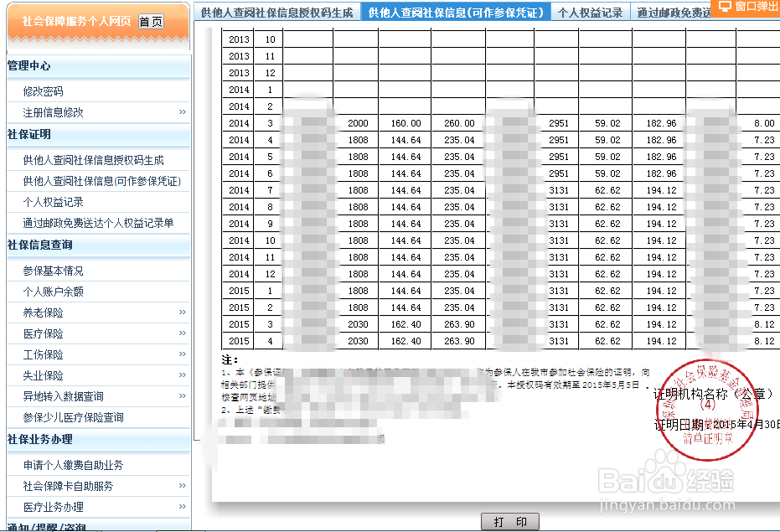The image size is (780, 532).
Task: Click 260.00 in the 2014 month 3 row
Action: tap(459, 123)
